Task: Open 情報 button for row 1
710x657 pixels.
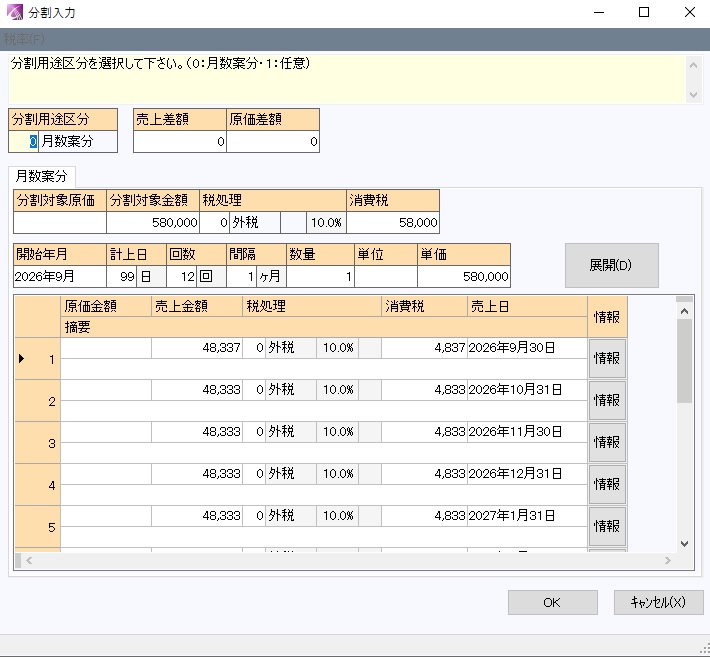Action: coord(607,359)
